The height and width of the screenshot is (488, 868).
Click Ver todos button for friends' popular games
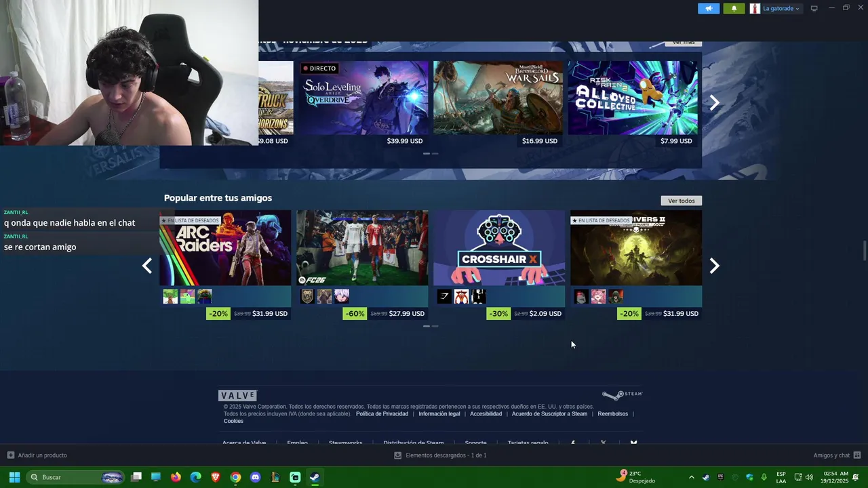682,201
